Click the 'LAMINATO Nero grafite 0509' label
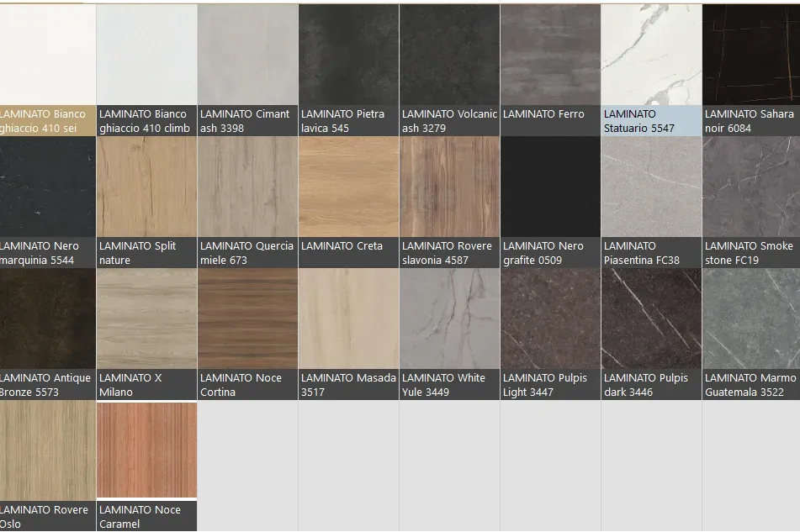 tap(551, 253)
